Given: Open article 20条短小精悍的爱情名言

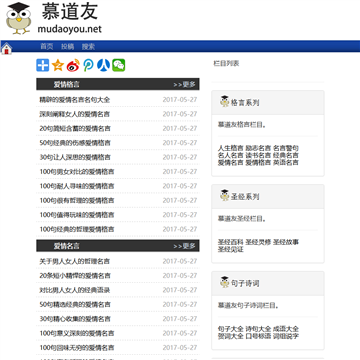Looking at the screenshot, I should coord(75,276).
